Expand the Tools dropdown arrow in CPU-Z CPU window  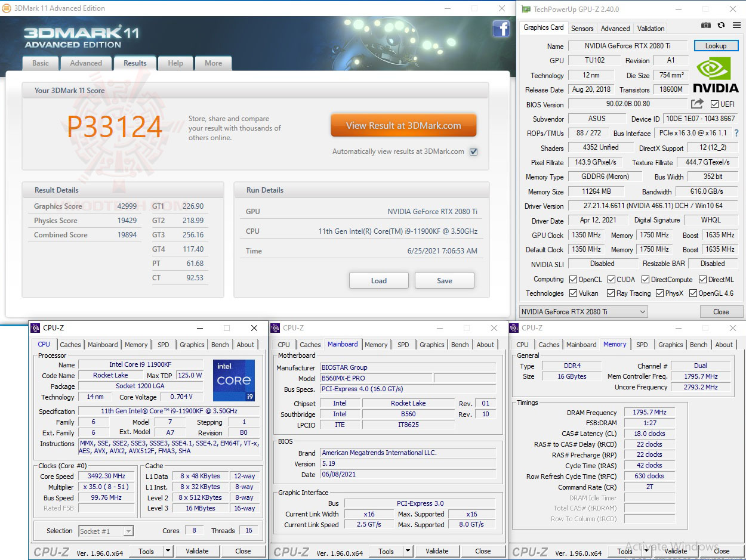click(168, 552)
